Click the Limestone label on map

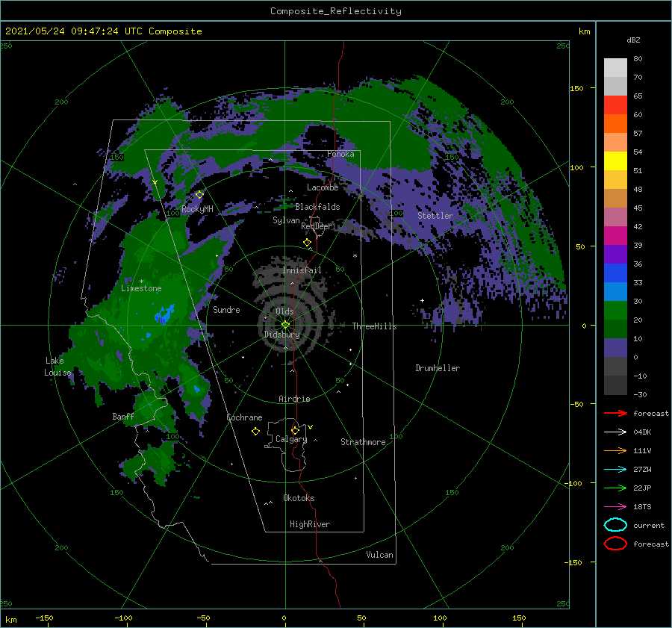[141, 288]
